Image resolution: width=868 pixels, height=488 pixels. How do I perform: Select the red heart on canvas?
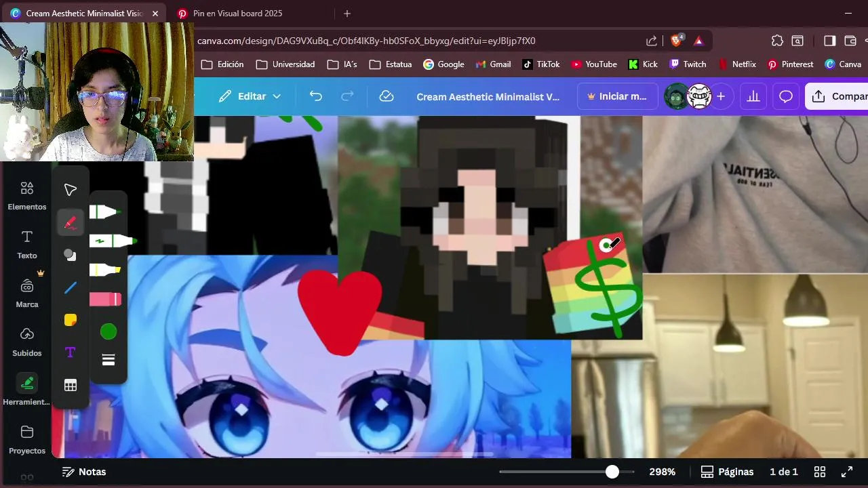click(340, 312)
